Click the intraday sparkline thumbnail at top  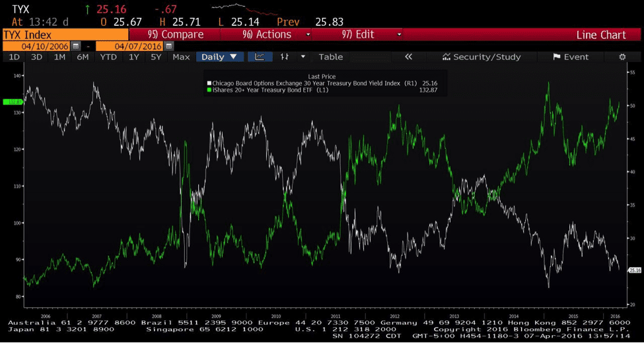pyautogui.click(x=244, y=11)
